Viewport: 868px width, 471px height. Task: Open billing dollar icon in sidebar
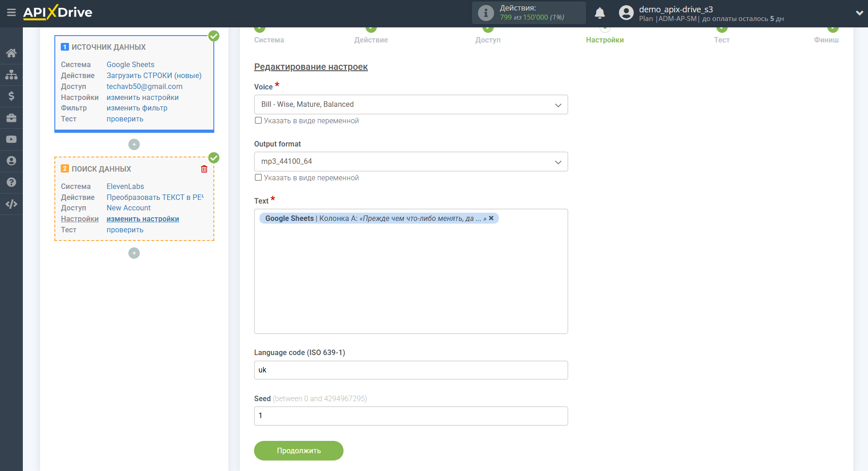coord(11,96)
